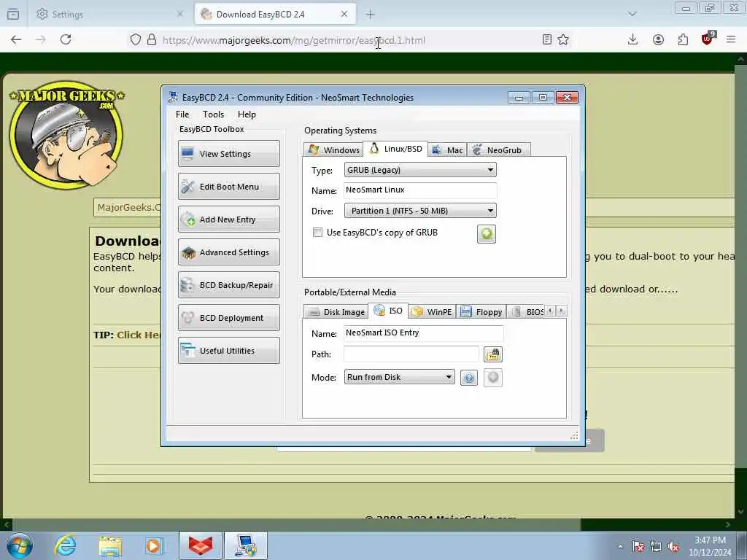The image size is (747, 560).
Task: Reload the MajorGeeks page
Action: click(66, 39)
